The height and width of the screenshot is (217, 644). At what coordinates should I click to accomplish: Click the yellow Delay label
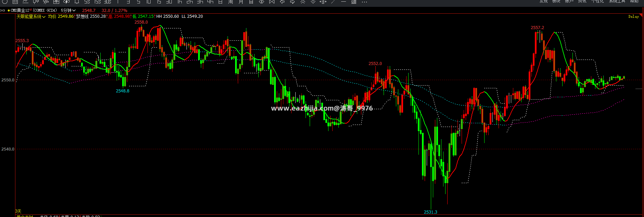(x=634, y=16)
